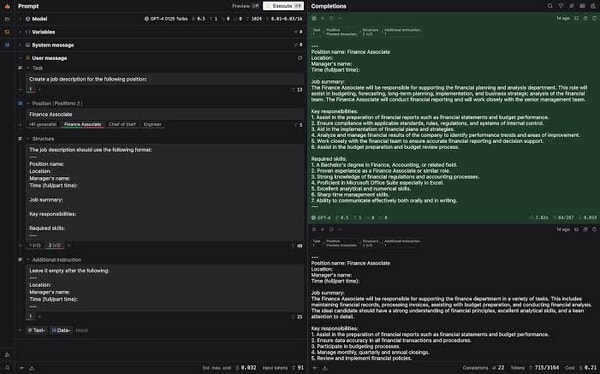Click the Execute button
The width and height of the screenshot is (600, 374).
[283, 6]
